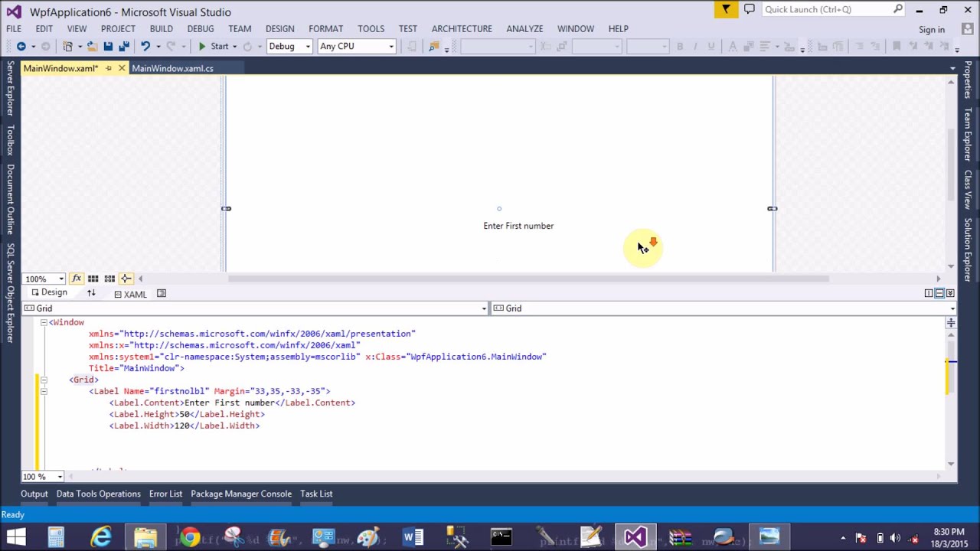This screenshot has height=551, width=980.
Task: Open the ARCHITECTURE menu
Action: coord(462,28)
